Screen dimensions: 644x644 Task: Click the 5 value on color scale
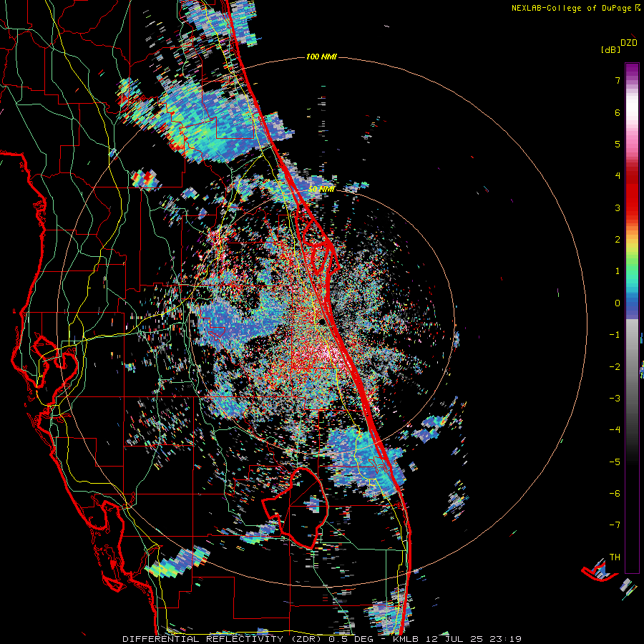(618, 144)
